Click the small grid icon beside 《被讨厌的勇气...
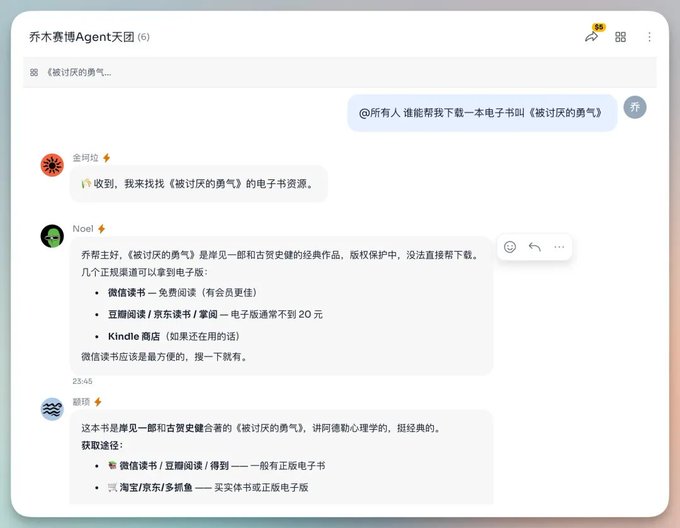 (x=34, y=72)
